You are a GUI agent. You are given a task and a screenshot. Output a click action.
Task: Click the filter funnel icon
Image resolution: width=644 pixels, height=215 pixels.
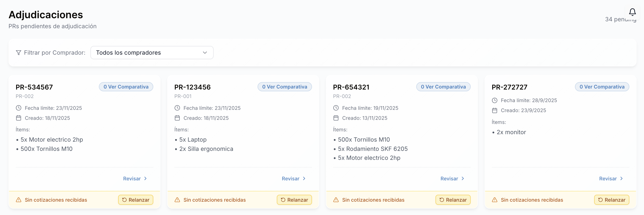coord(18,53)
